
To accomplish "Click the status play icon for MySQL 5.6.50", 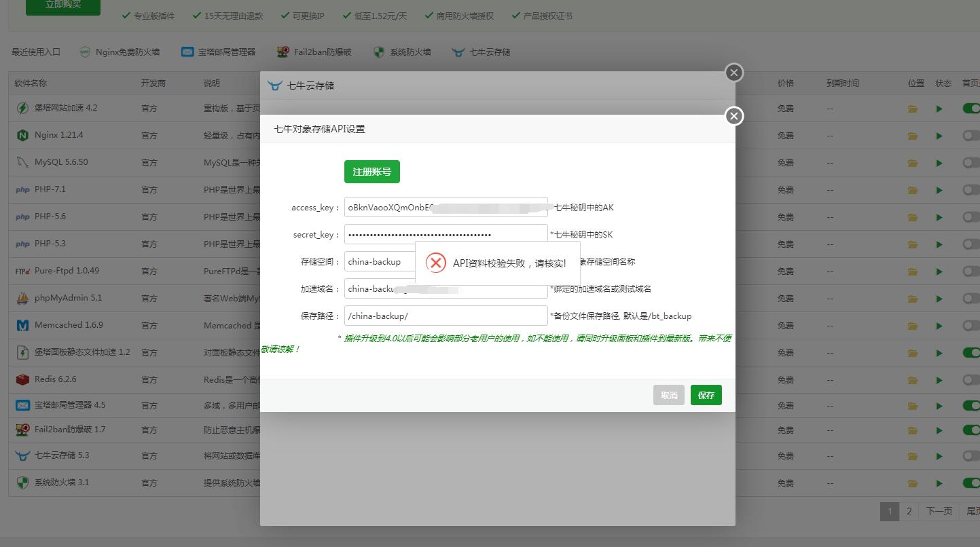I will click(x=939, y=163).
